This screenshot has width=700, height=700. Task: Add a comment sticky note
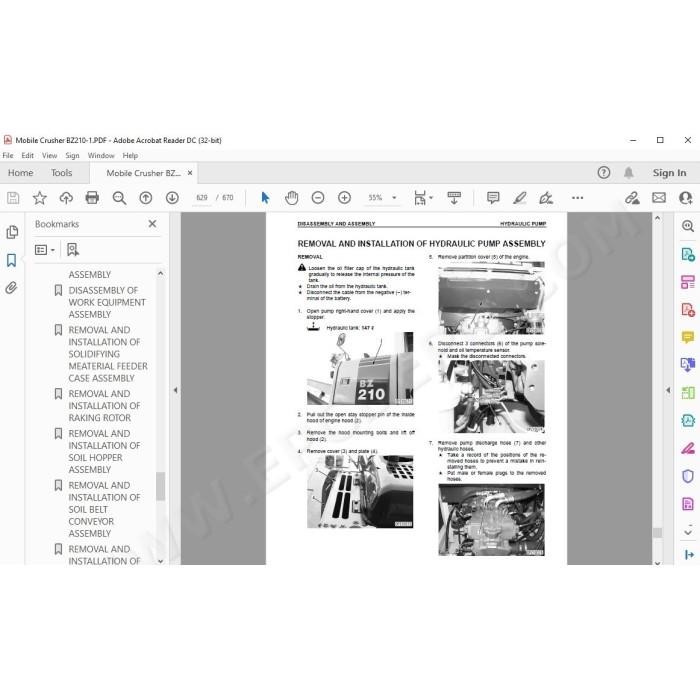[x=493, y=197]
